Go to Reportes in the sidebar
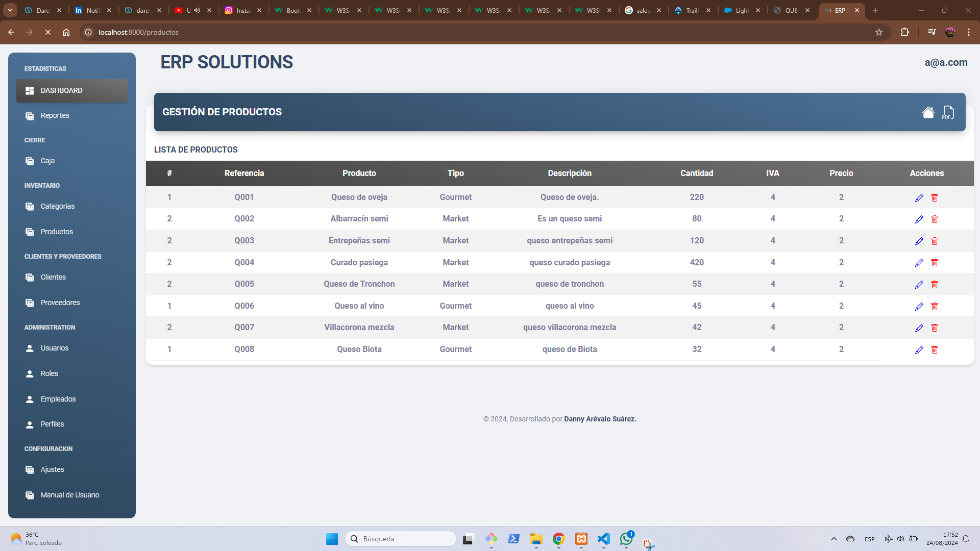 coord(55,116)
